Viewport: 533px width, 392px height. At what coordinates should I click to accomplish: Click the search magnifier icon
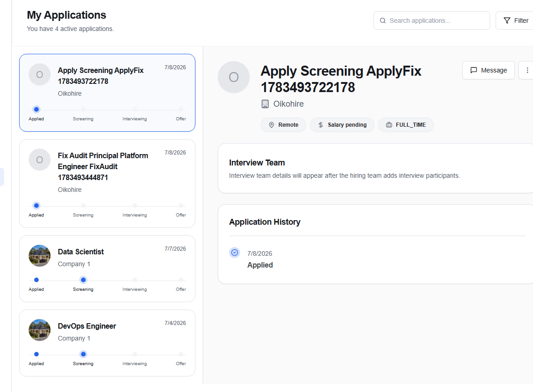point(382,21)
